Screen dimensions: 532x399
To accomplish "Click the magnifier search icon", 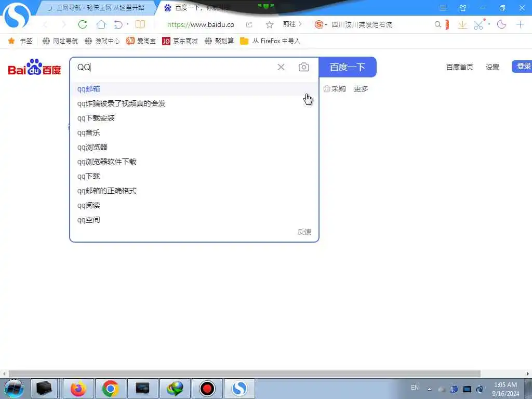I will point(438,24).
